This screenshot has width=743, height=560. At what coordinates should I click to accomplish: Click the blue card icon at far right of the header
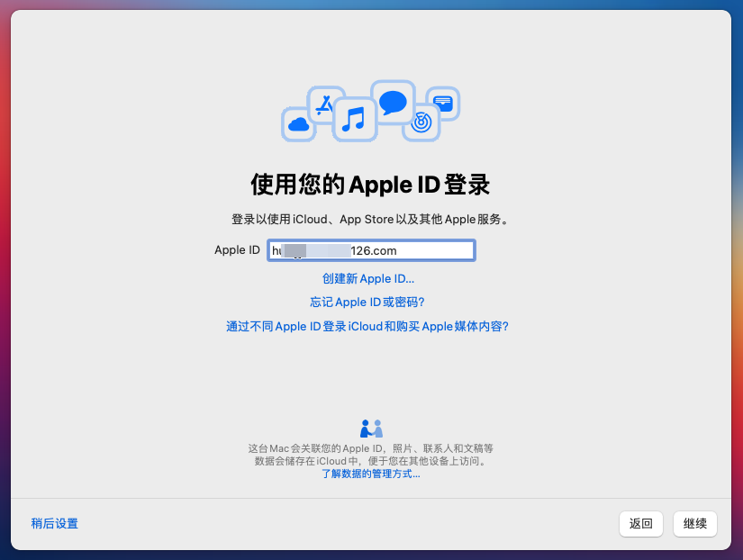(443, 104)
